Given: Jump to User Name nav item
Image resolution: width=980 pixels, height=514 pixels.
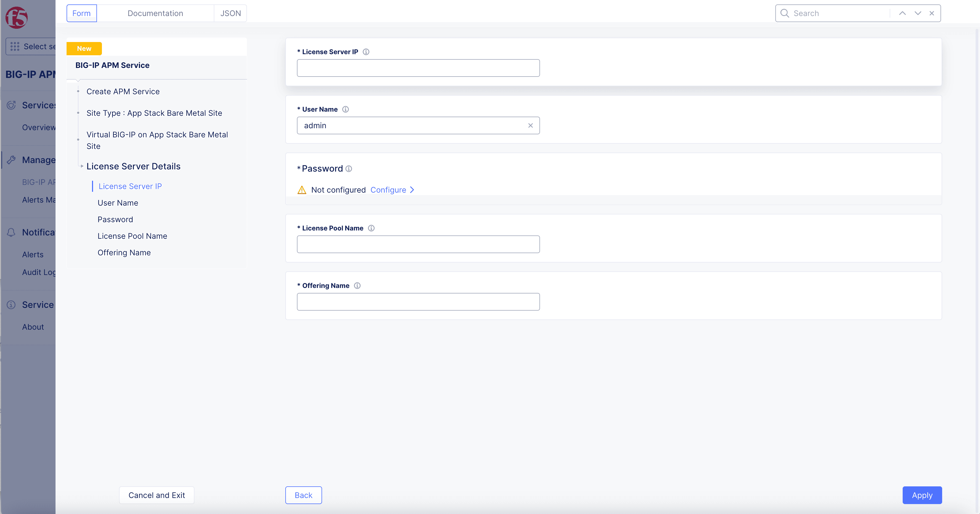Looking at the screenshot, I should tap(118, 203).
